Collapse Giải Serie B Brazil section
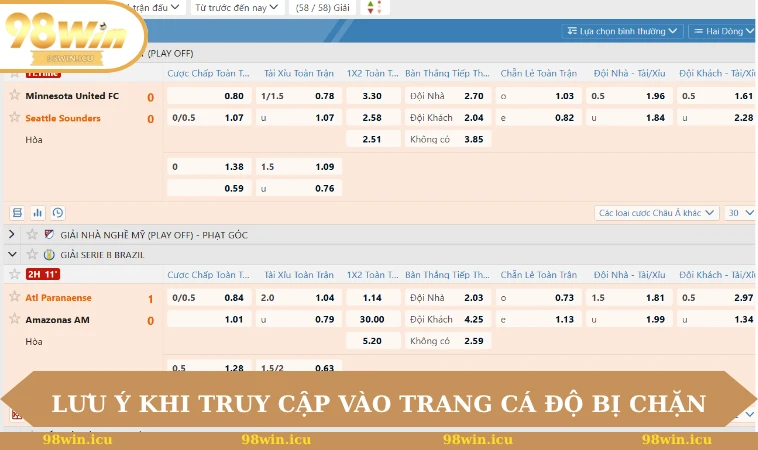 [12, 254]
